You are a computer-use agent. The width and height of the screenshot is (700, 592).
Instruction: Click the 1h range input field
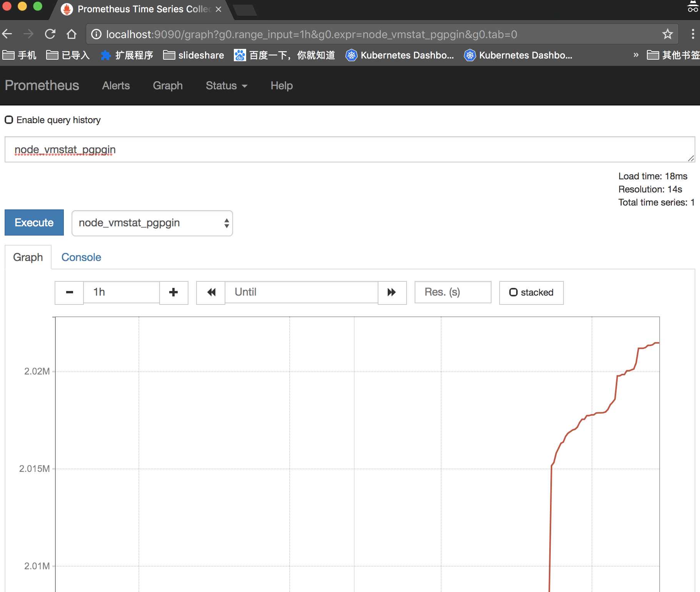coord(122,292)
